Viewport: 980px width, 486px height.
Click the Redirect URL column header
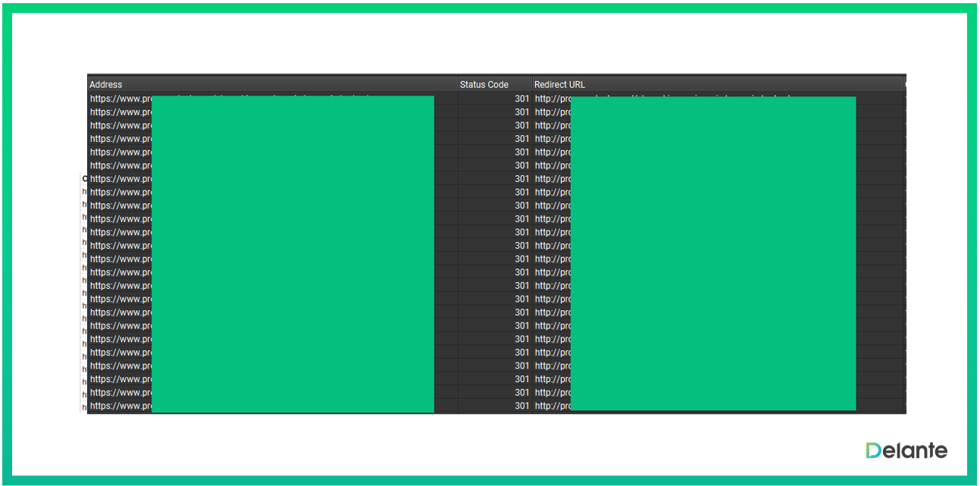(559, 84)
